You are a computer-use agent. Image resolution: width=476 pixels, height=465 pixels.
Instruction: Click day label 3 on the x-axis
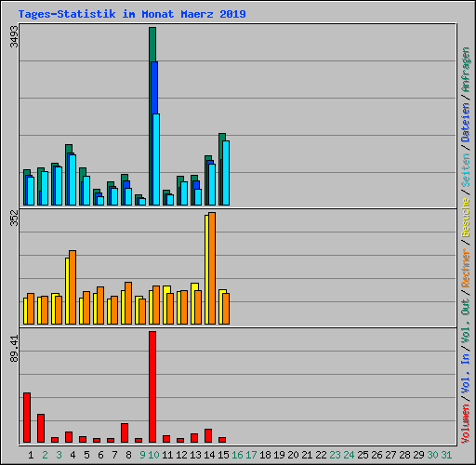[59, 455]
